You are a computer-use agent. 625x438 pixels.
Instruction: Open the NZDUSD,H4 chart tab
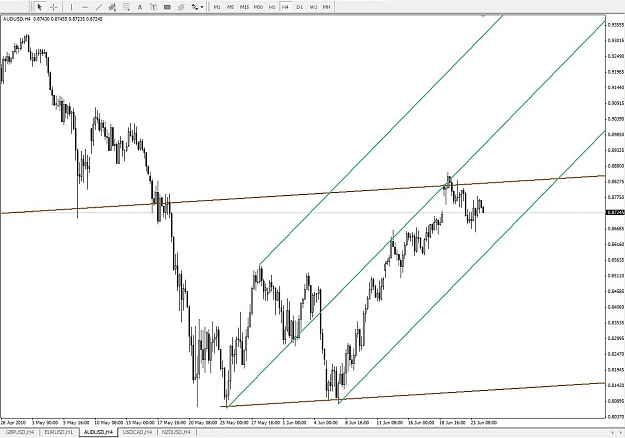click(x=176, y=432)
